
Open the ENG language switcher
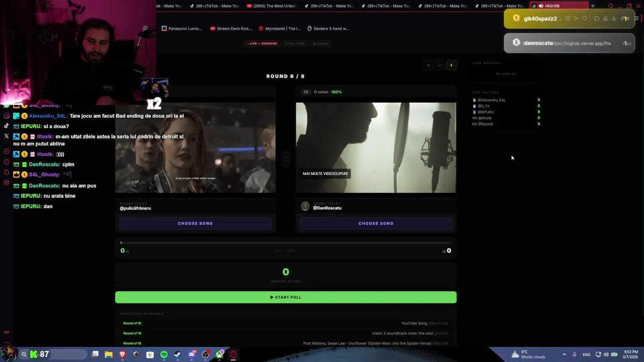587,354
